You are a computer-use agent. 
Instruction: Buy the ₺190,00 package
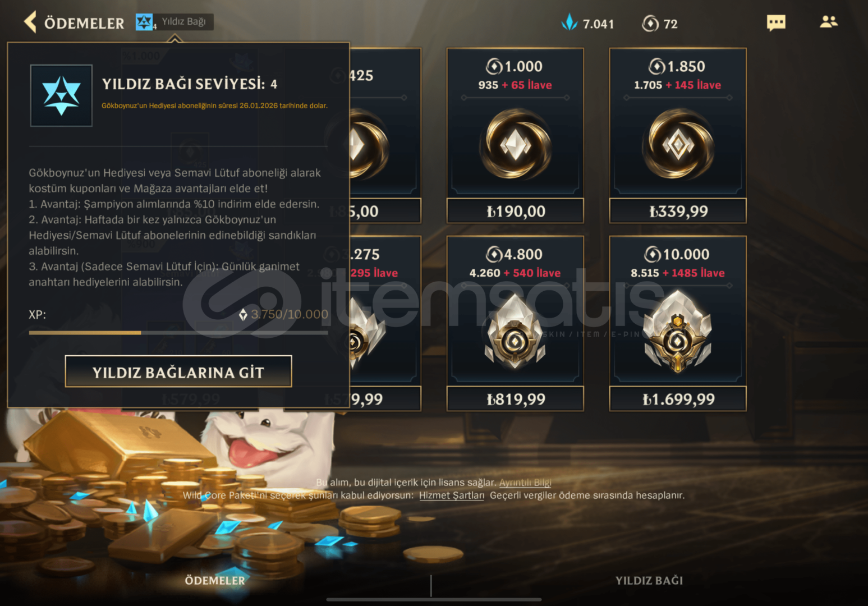[x=515, y=212]
